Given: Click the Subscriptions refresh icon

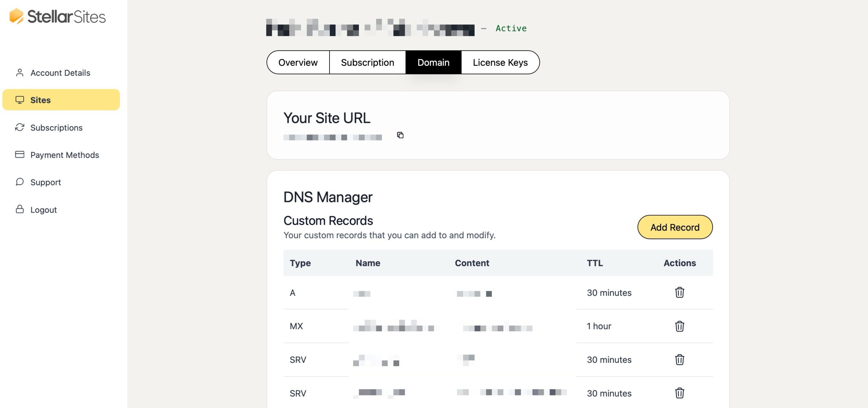Looking at the screenshot, I should (19, 127).
